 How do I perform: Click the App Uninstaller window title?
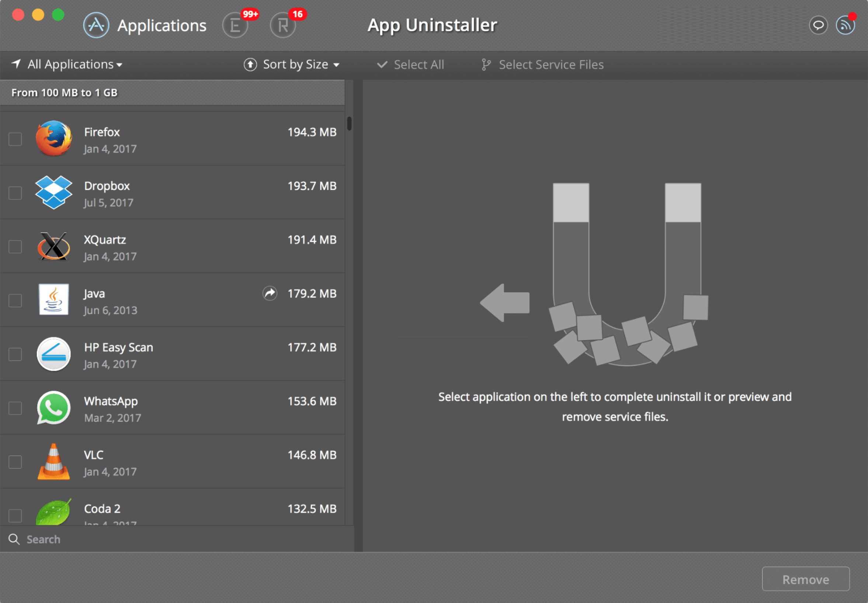[432, 25]
